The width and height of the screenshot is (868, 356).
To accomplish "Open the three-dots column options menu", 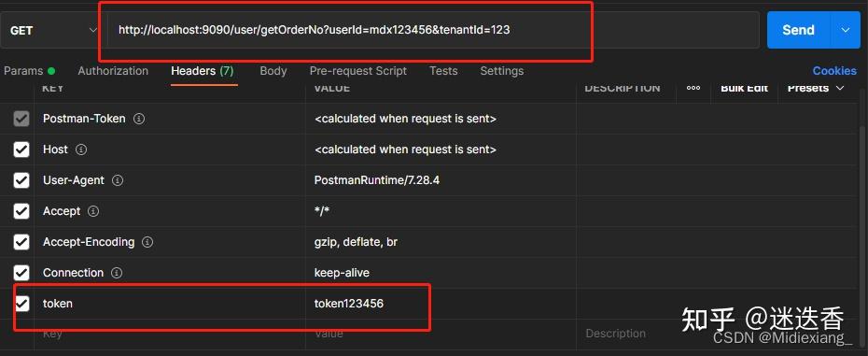I will (x=693, y=88).
